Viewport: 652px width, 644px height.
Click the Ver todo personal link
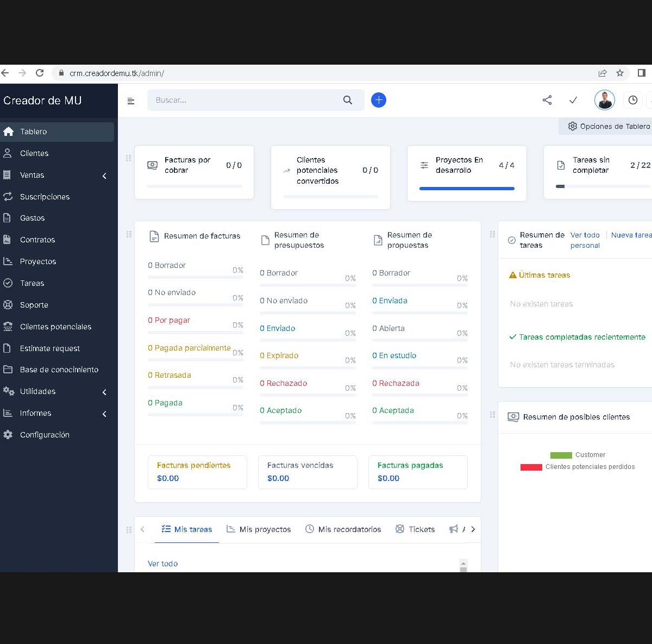coord(585,240)
